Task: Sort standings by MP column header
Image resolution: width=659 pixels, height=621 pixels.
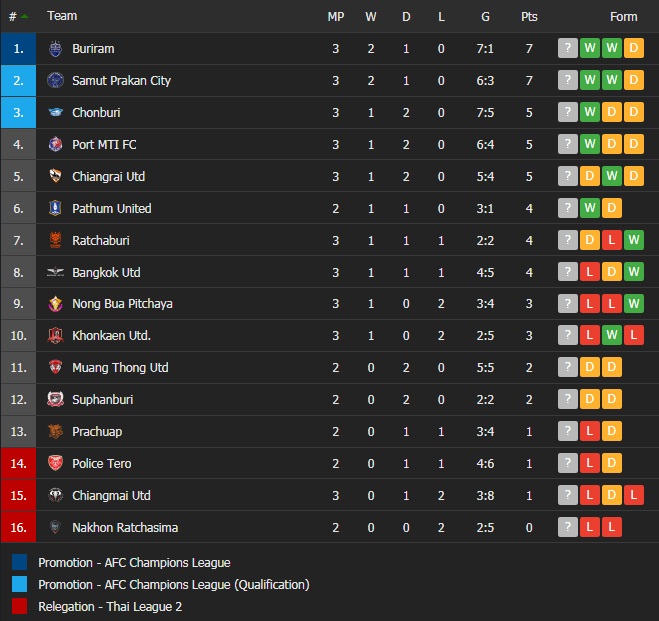Action: click(x=336, y=16)
